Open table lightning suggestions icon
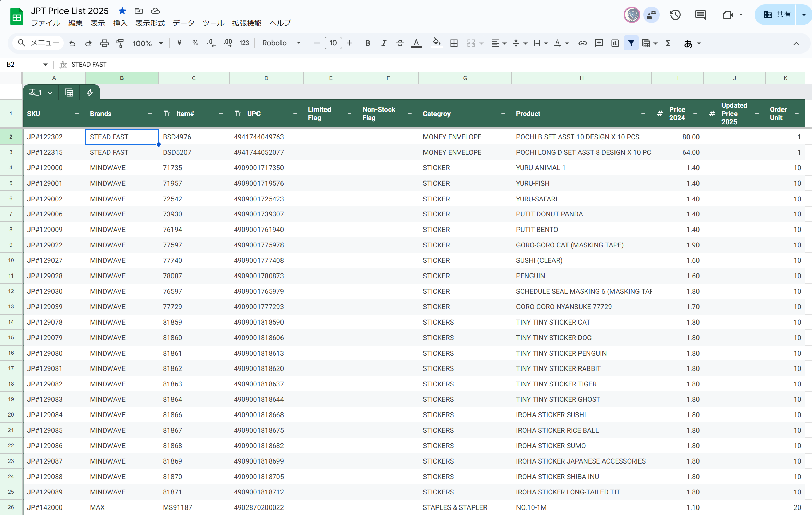Viewport: 812px width, 515px height. tap(90, 93)
